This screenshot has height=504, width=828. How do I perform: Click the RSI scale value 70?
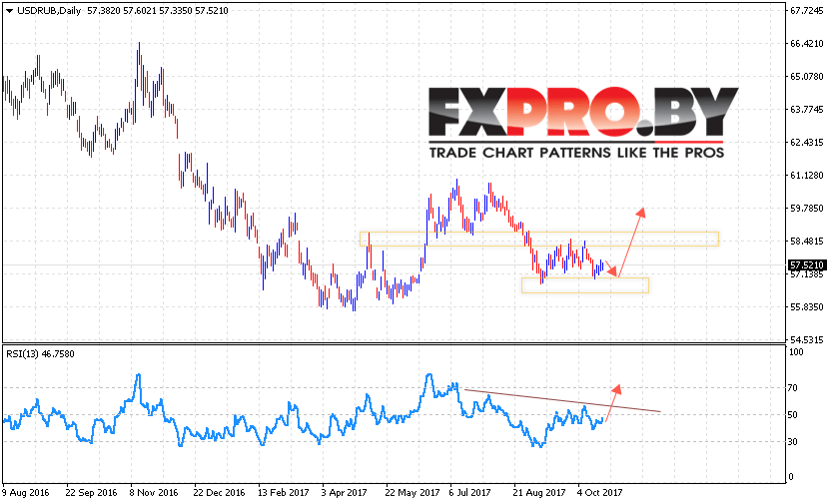click(793, 388)
